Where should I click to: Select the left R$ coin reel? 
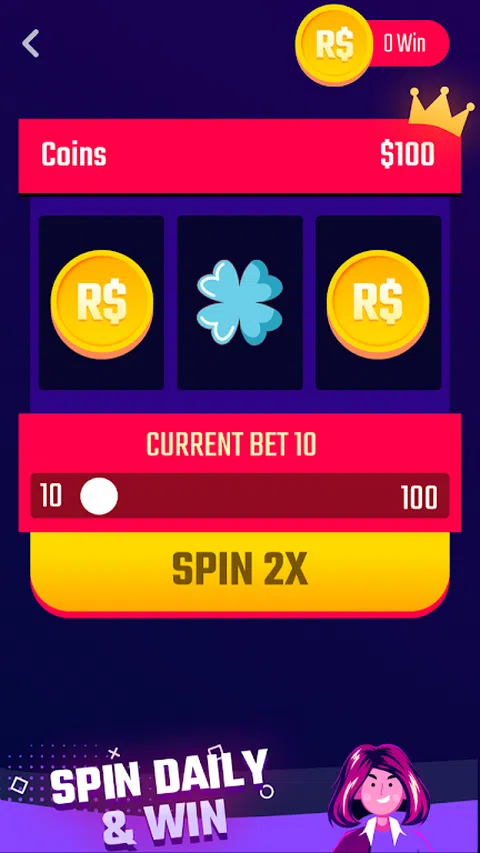pyautogui.click(x=101, y=302)
